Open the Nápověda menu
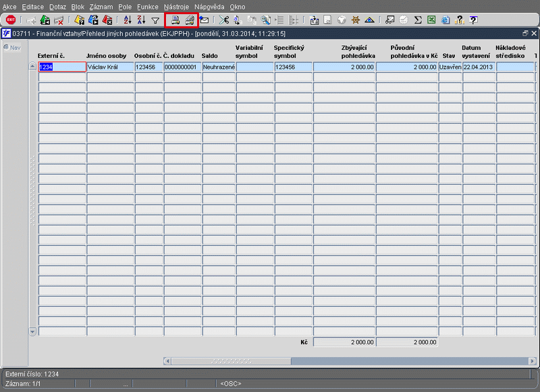540x392 pixels. (209, 7)
